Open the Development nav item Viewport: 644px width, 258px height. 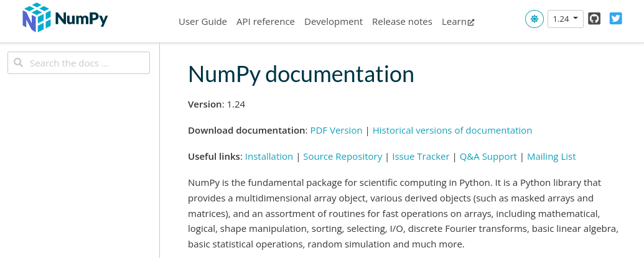click(x=334, y=22)
